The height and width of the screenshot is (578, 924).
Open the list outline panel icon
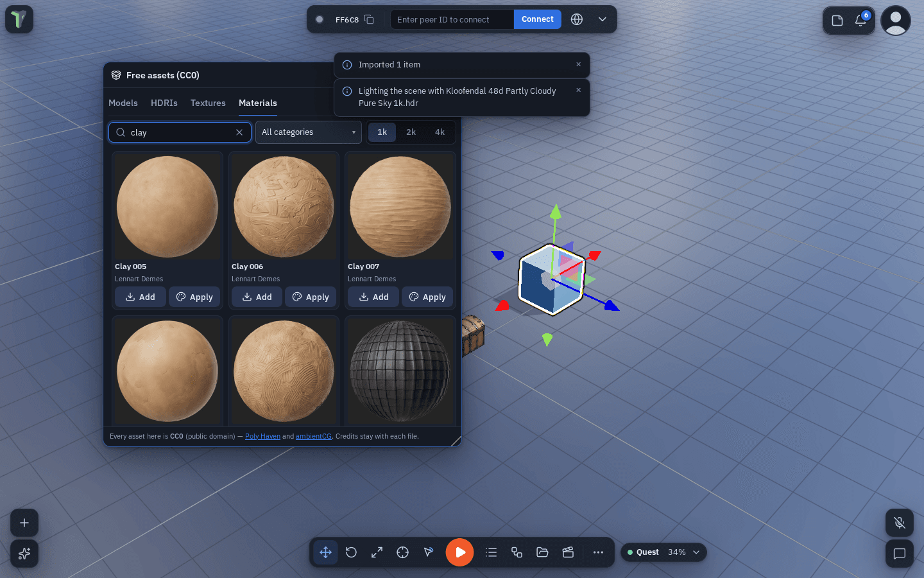(492, 552)
